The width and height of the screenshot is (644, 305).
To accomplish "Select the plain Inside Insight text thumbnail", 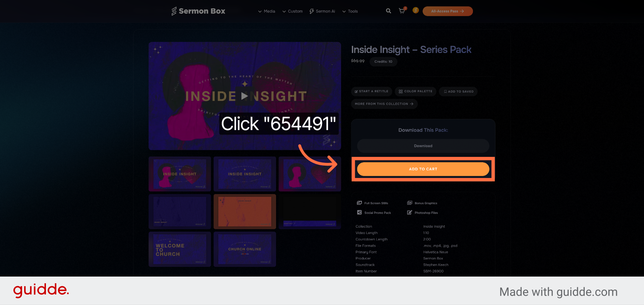I will pyautogui.click(x=245, y=174).
